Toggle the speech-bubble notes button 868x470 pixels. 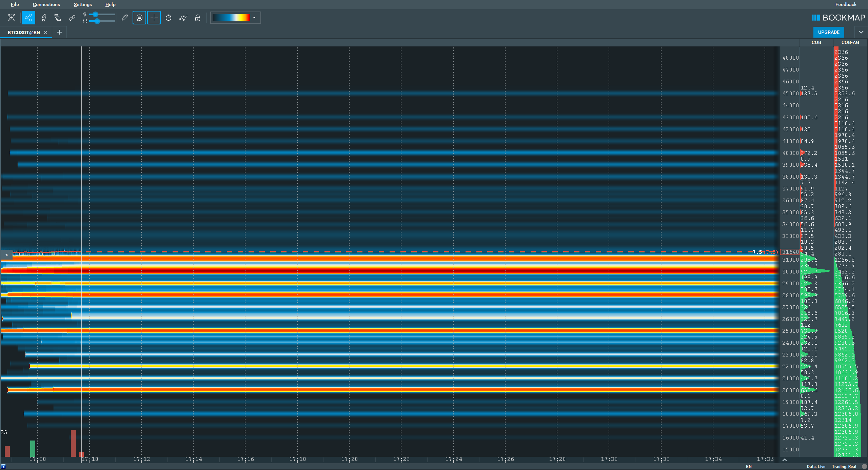[139, 18]
